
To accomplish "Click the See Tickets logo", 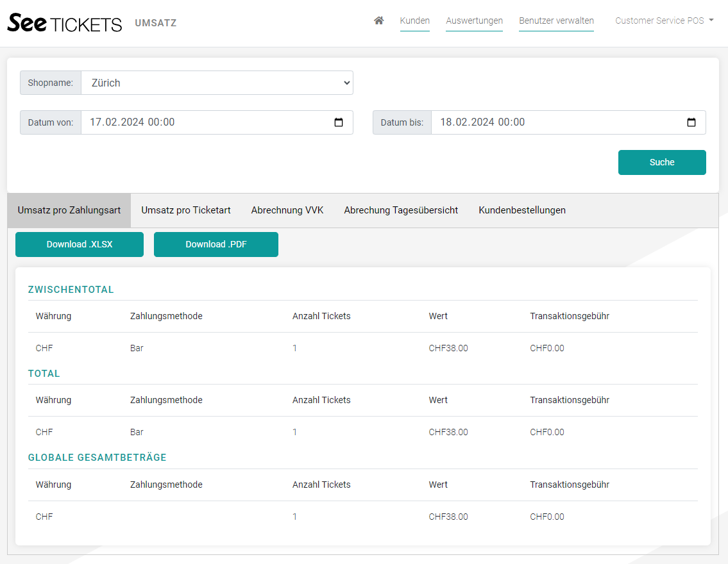I will 64,23.
